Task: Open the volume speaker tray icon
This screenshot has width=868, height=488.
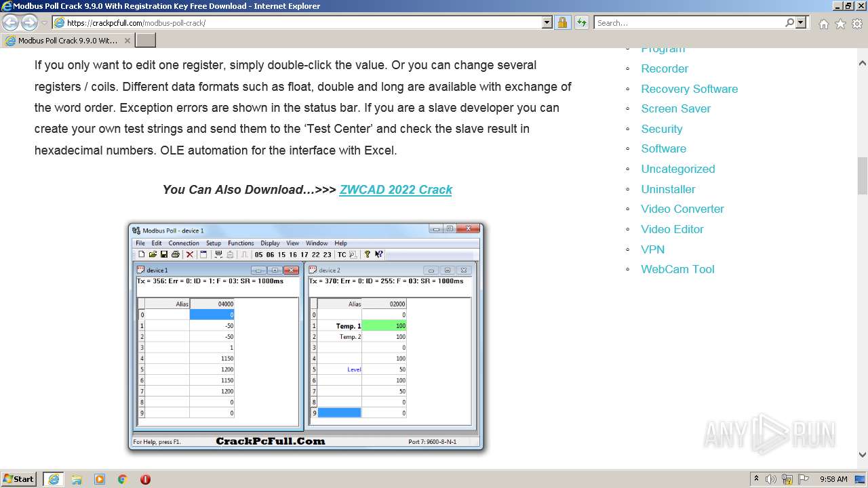Action: point(771,479)
